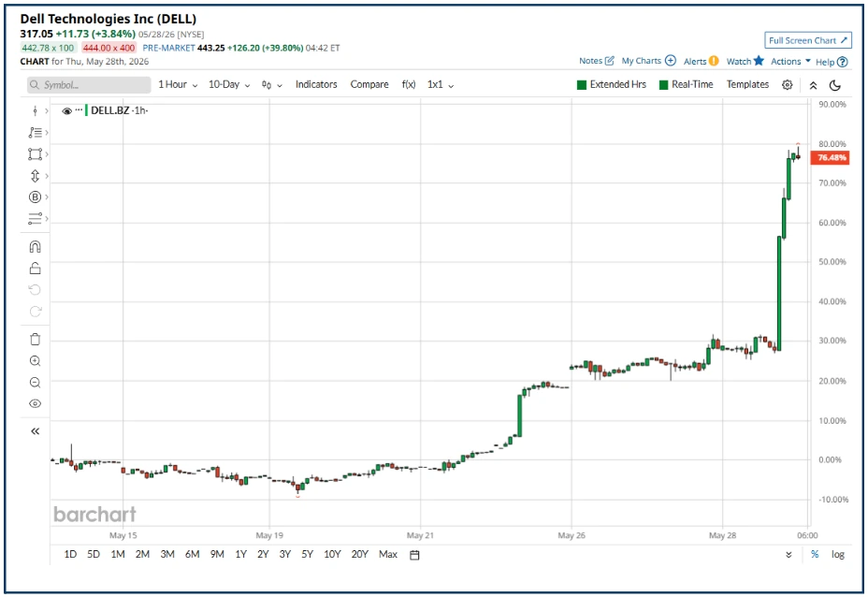This screenshot has width=868, height=597.
Task: Open the f(x) expressions menu
Action: pyautogui.click(x=409, y=84)
